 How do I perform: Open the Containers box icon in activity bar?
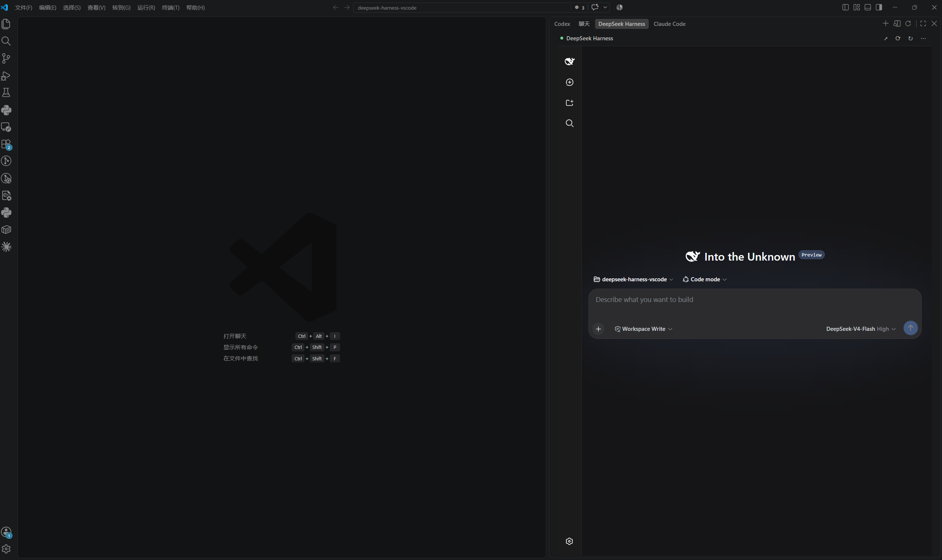point(6,230)
